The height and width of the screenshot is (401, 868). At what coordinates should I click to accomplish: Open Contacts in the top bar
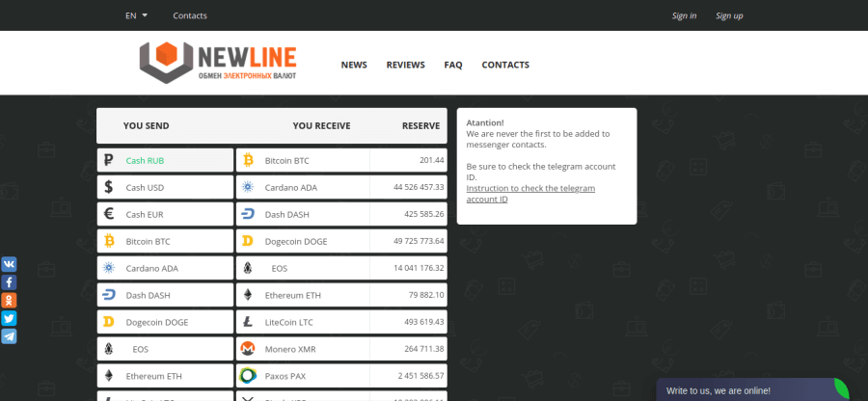(x=190, y=15)
